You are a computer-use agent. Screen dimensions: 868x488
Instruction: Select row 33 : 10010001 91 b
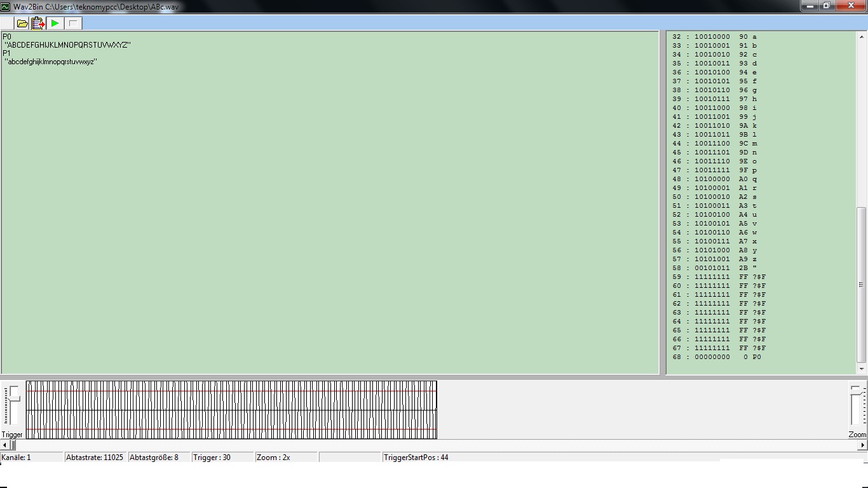coord(715,46)
